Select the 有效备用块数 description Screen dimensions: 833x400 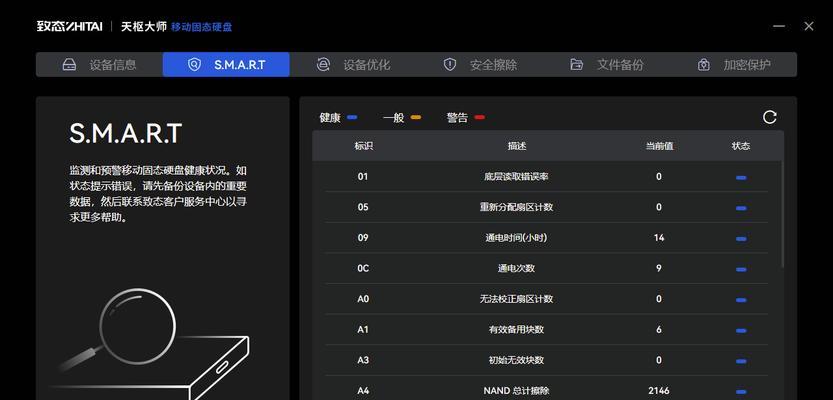click(x=516, y=330)
